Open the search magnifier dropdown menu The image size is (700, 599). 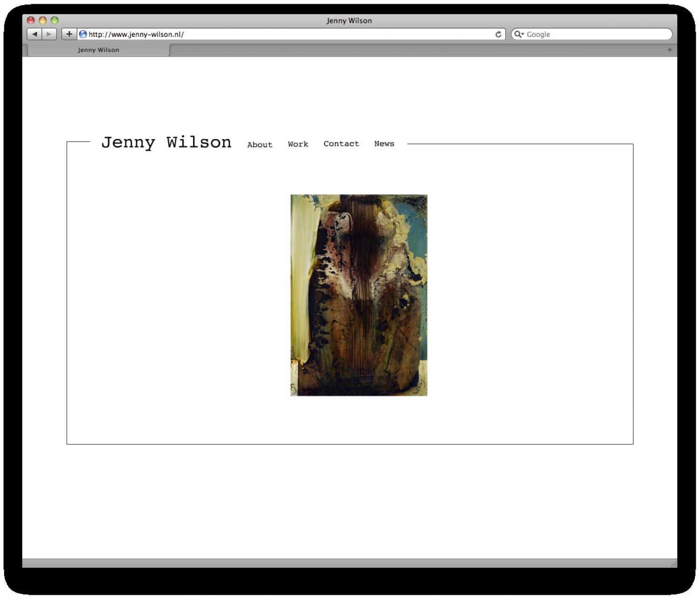(519, 34)
